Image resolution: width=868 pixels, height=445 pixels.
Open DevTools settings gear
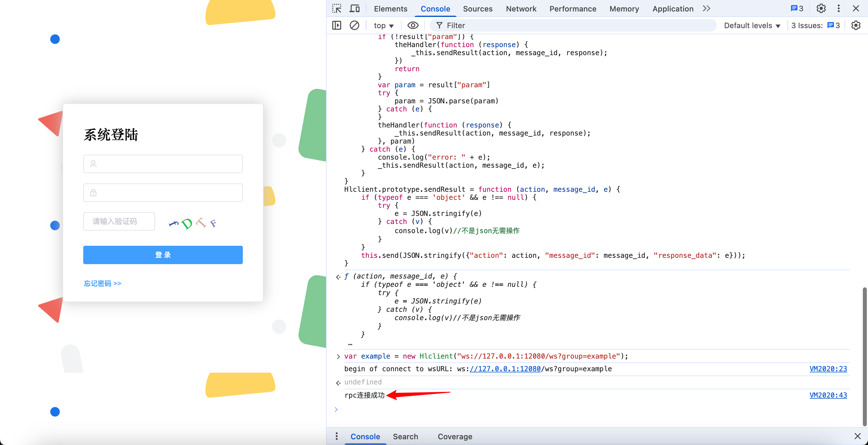(x=821, y=8)
